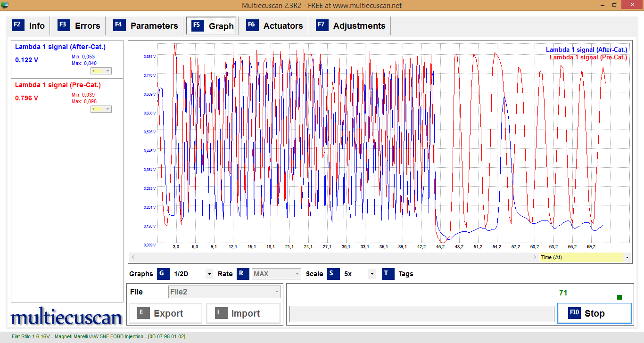Select Lambda 1 signal (After-Cat.) parameter panel title
The width and height of the screenshot is (644, 343).
tap(60, 47)
